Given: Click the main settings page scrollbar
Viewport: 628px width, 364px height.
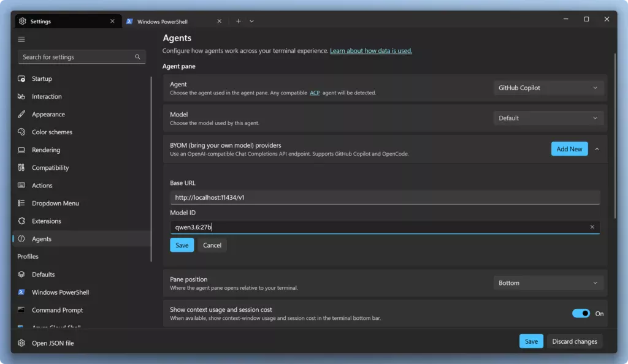Looking at the screenshot, I should coord(615,136).
